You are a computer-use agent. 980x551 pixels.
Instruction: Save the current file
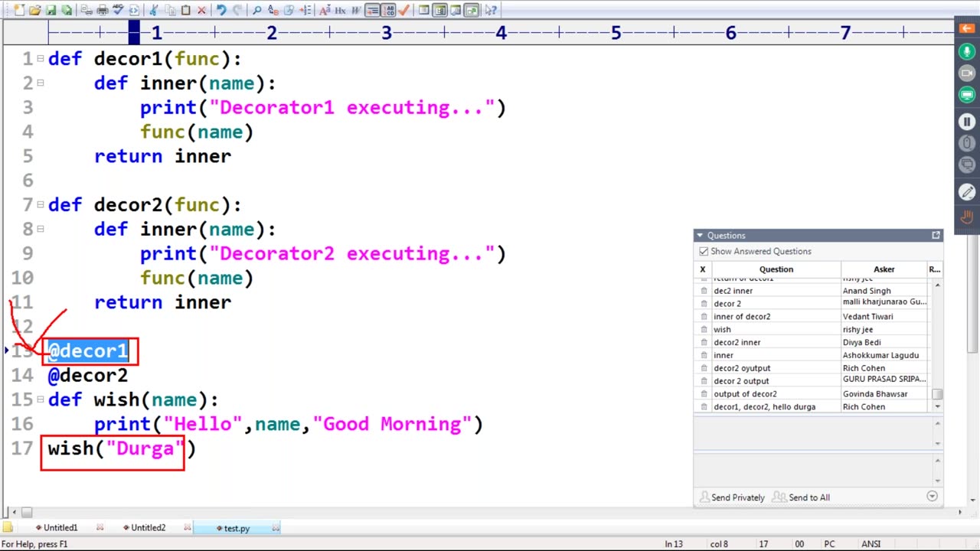51,10
